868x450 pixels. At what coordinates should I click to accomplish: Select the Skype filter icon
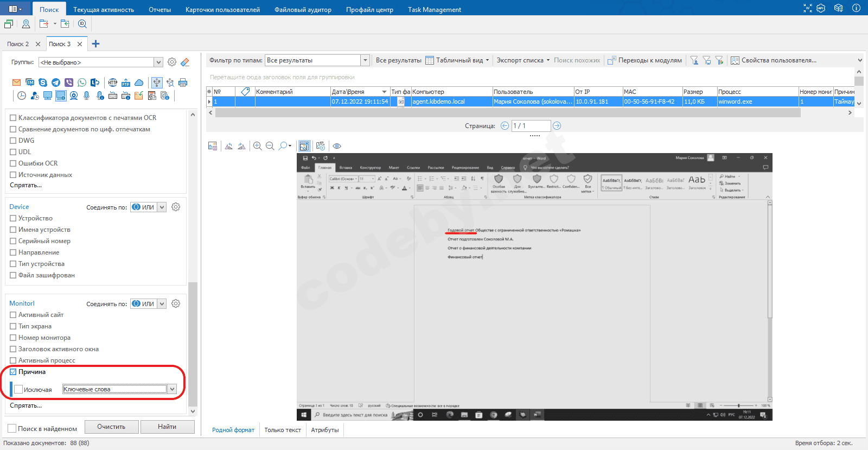43,83
